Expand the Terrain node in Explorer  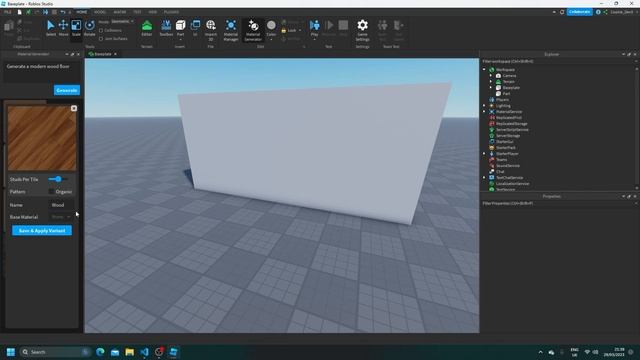click(491, 82)
